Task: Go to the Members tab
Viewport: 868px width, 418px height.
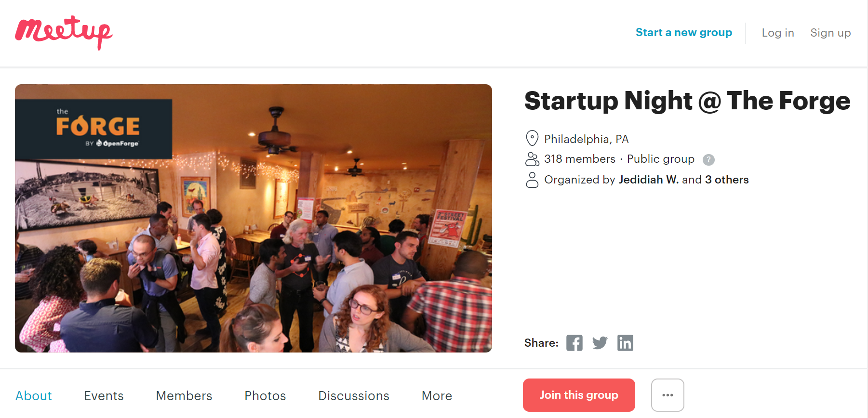Action: point(184,396)
